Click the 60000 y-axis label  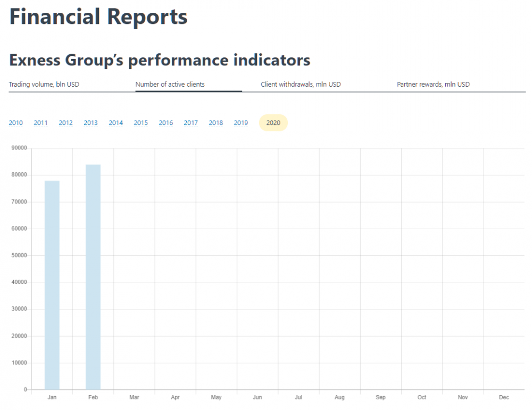point(19,229)
